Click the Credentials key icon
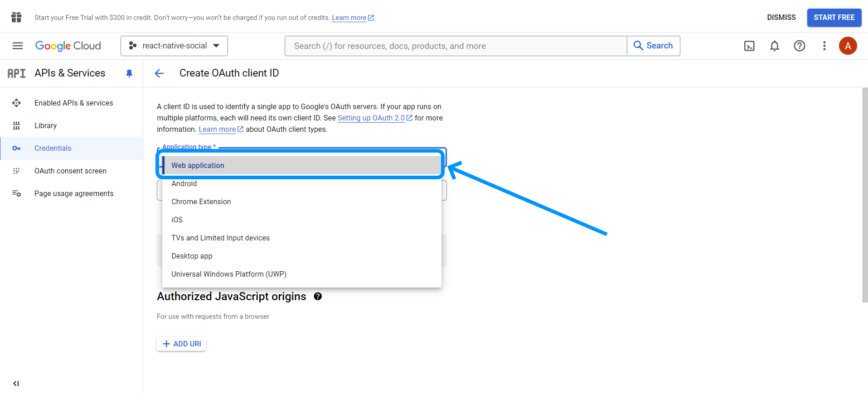The height and width of the screenshot is (393, 868). tap(16, 148)
